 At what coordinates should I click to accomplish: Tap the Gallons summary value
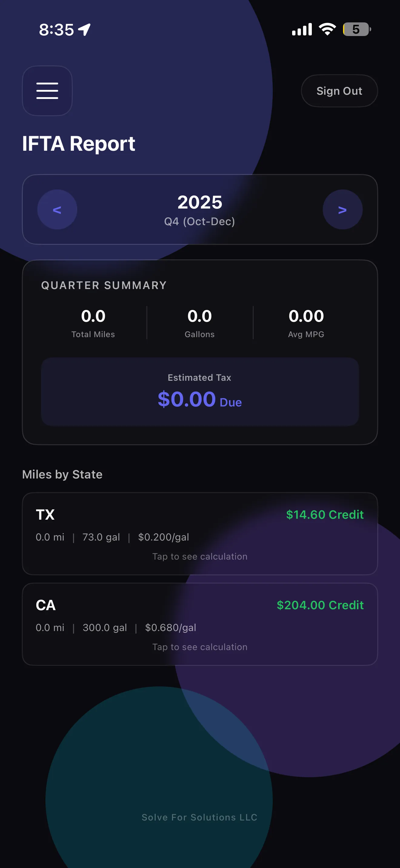pos(200,316)
